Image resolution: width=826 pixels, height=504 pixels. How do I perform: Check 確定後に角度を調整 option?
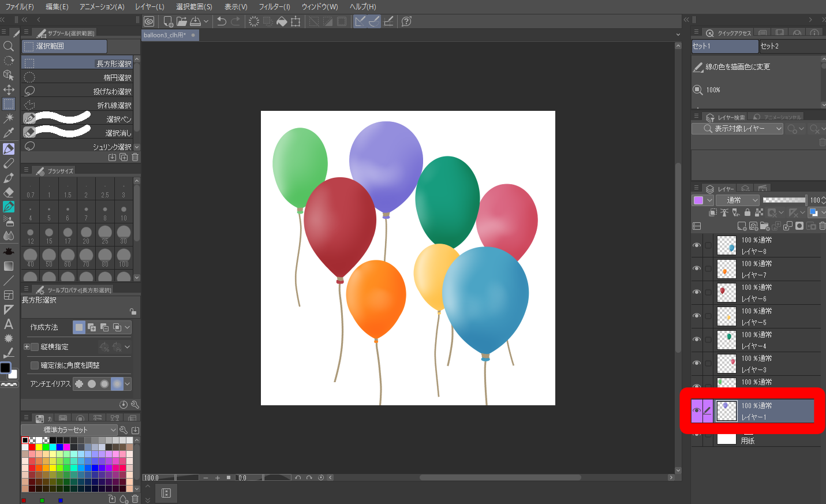[35, 365]
